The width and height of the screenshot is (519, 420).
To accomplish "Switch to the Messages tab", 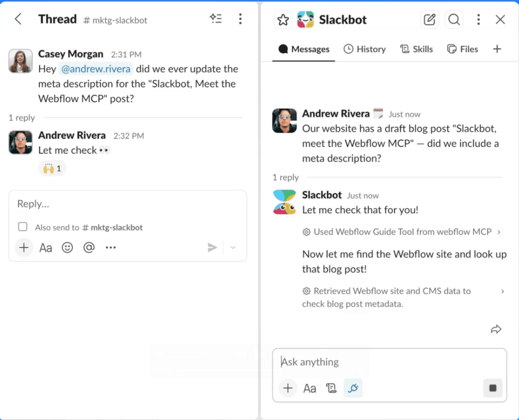I will 304,49.
